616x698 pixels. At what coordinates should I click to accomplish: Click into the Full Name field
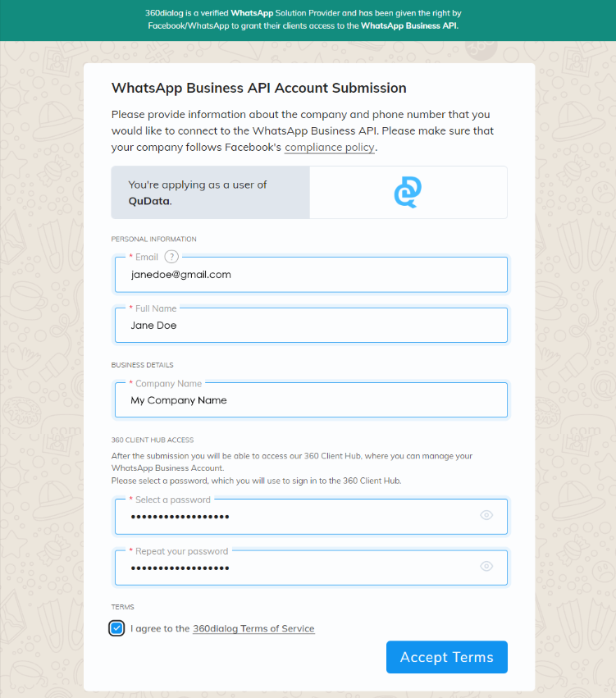click(x=311, y=326)
